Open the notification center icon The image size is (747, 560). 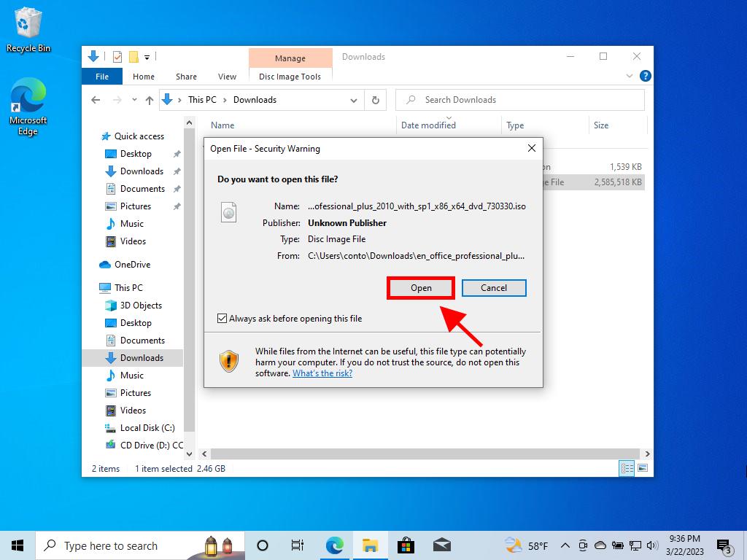click(724, 547)
